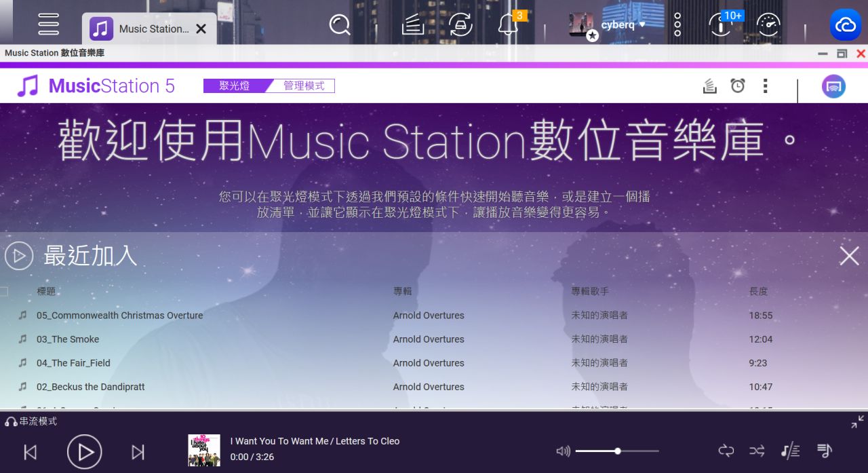This screenshot has width=868, height=473.
Task: Sort by the 專輯歌手 column header
Action: pos(590,292)
